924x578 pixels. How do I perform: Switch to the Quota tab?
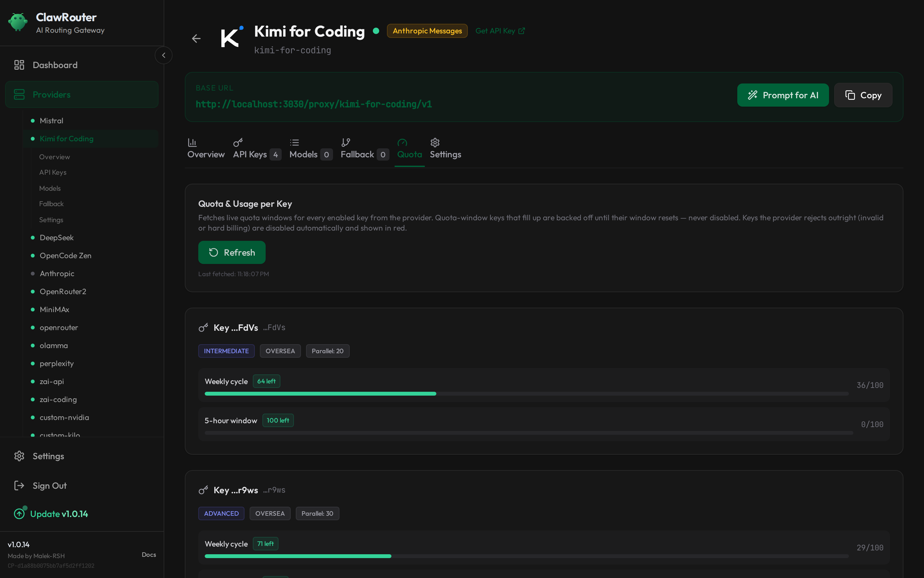coord(409,149)
